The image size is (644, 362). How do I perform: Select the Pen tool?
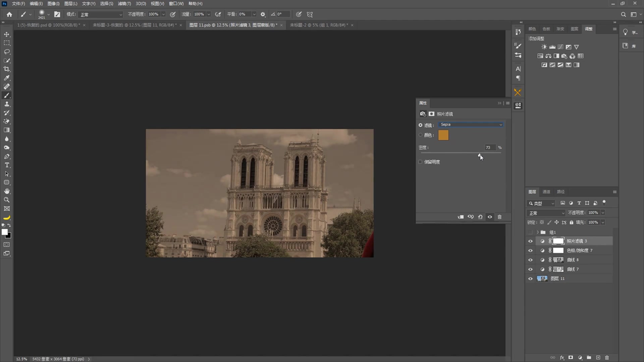[7, 156]
